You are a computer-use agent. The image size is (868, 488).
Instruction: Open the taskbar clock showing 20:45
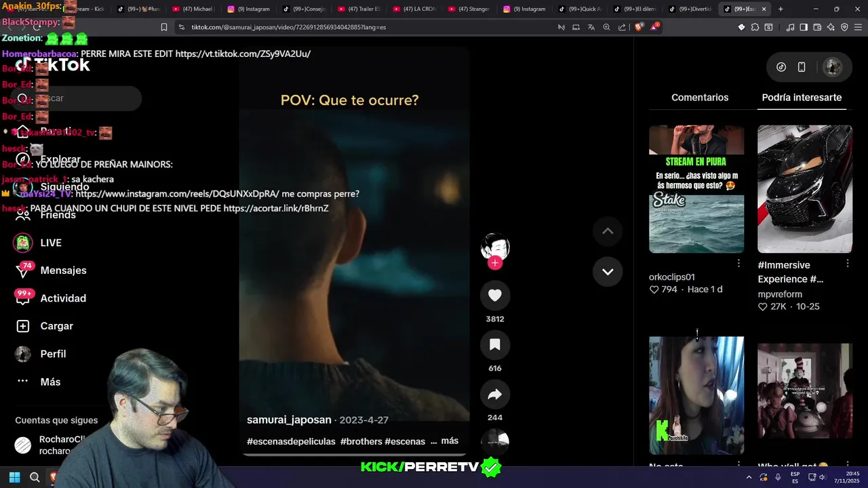coord(846,477)
